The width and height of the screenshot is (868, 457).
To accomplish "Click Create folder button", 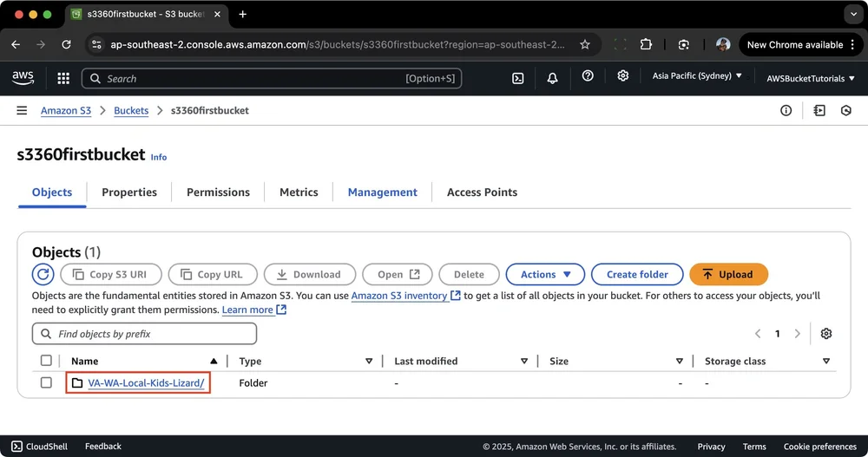I will pos(637,274).
